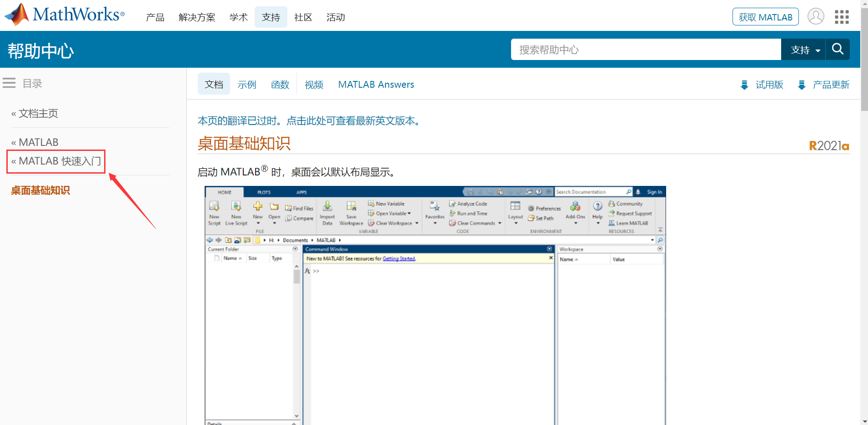The image size is (868, 425).
Task: Toggle the 目录 hamburger menu icon
Action: click(x=9, y=83)
